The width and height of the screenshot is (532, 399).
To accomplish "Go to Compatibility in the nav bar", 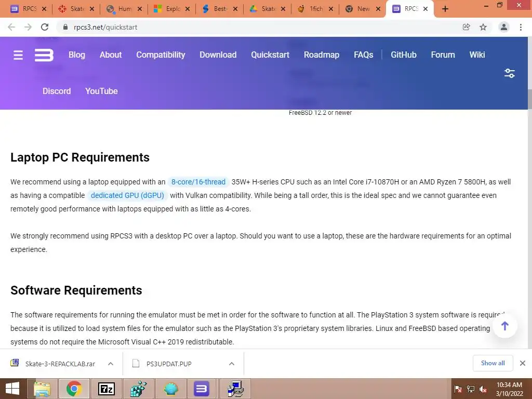I will 161,55.
